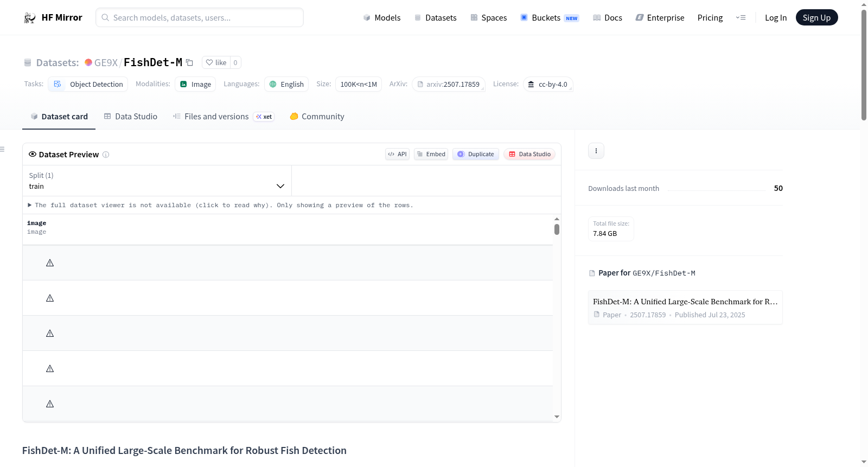This screenshot has width=868, height=467.
Task: Click the HF Mirror logo icon
Action: click(30, 17)
